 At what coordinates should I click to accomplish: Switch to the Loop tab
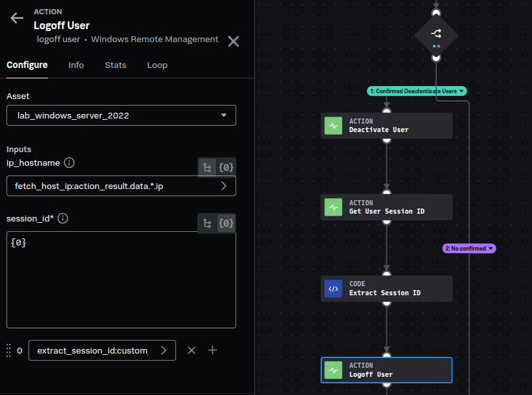pos(157,65)
